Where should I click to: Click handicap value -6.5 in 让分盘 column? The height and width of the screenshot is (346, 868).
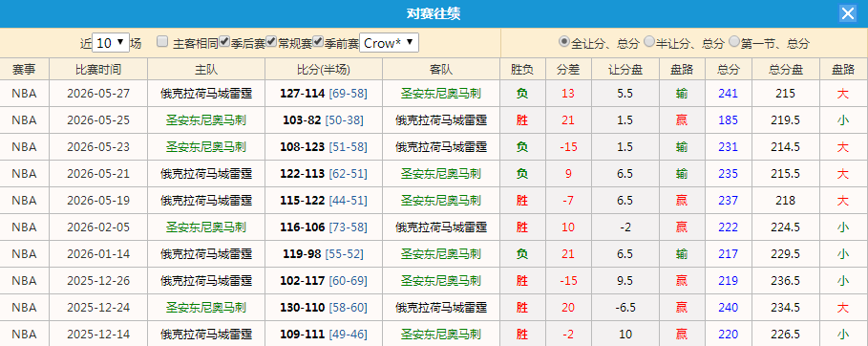click(x=625, y=308)
